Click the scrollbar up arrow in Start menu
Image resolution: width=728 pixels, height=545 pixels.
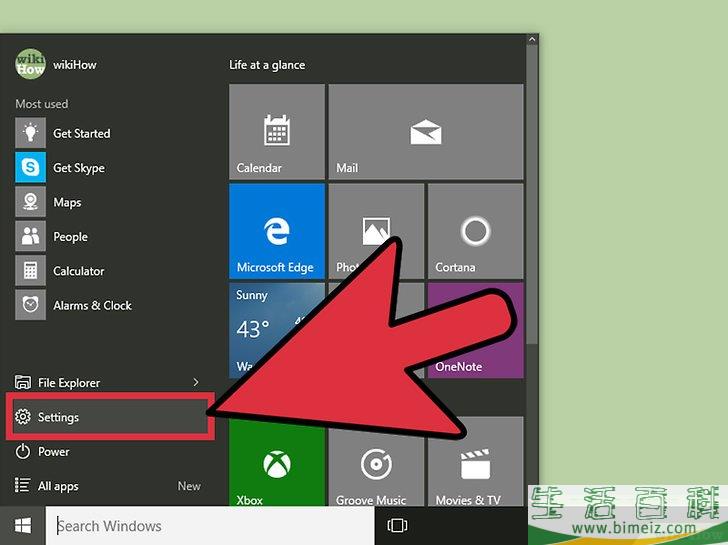532,40
